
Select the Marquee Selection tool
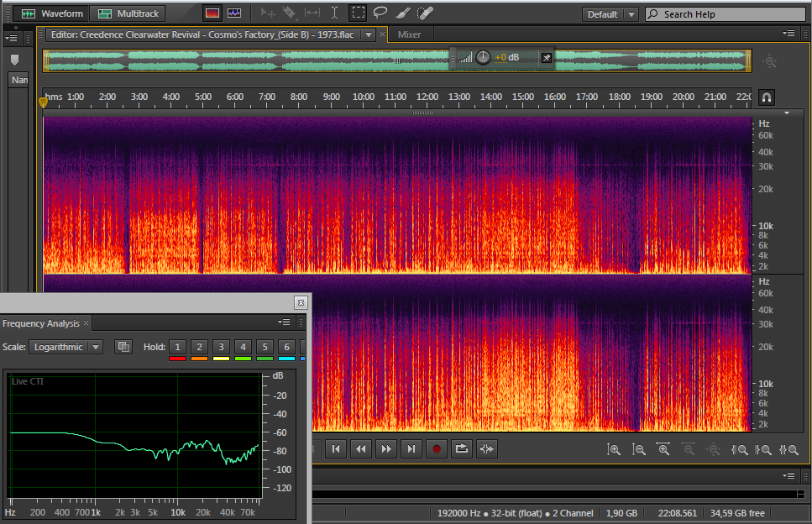(x=358, y=13)
